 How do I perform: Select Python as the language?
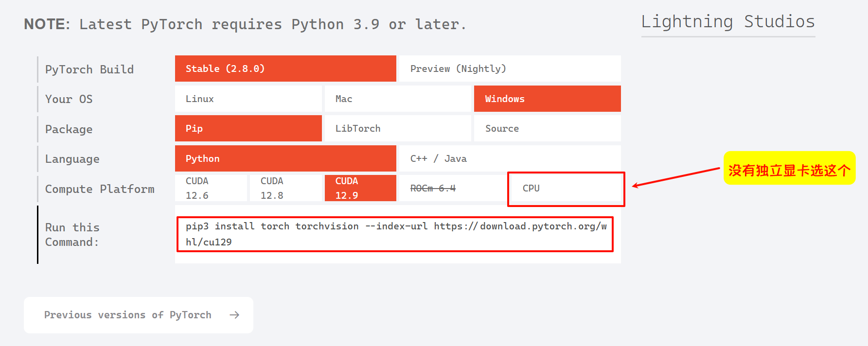pyautogui.click(x=285, y=158)
